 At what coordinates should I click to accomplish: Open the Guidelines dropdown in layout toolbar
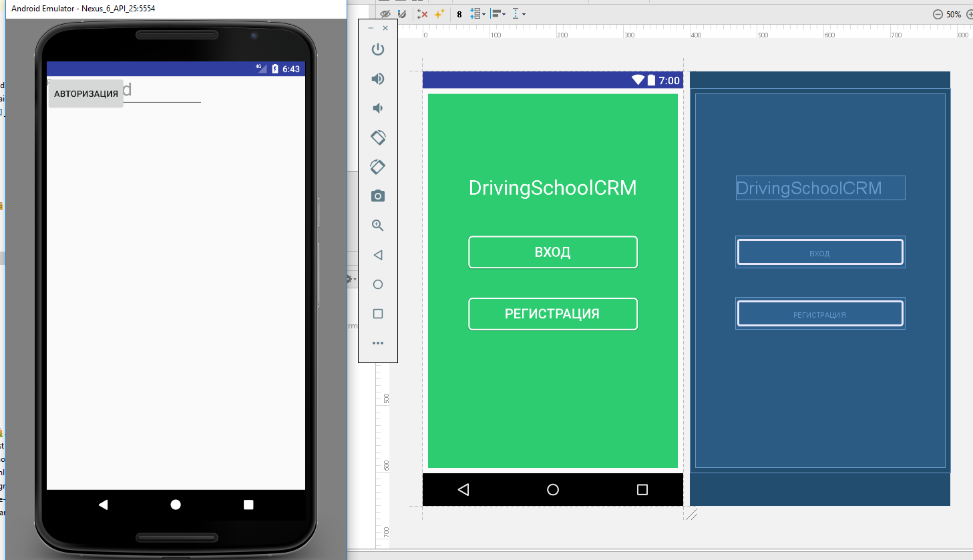point(519,13)
